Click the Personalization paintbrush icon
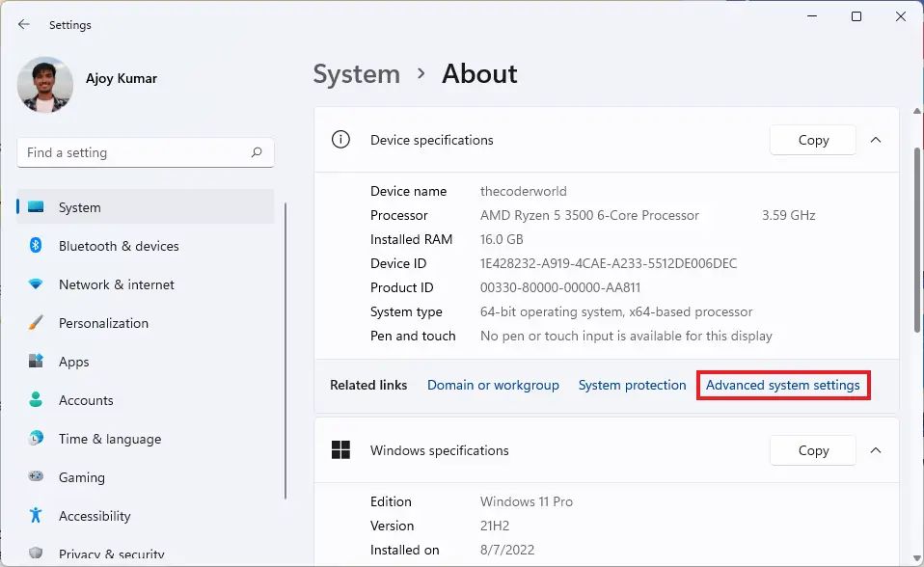 click(36, 323)
